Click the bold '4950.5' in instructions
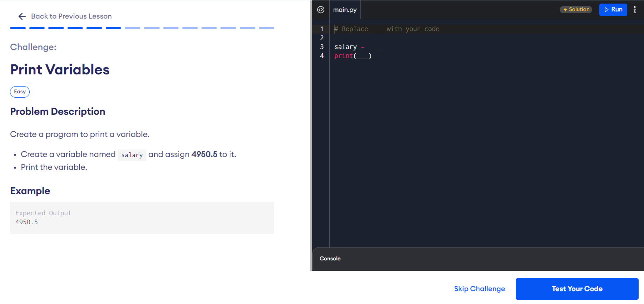 click(x=204, y=154)
